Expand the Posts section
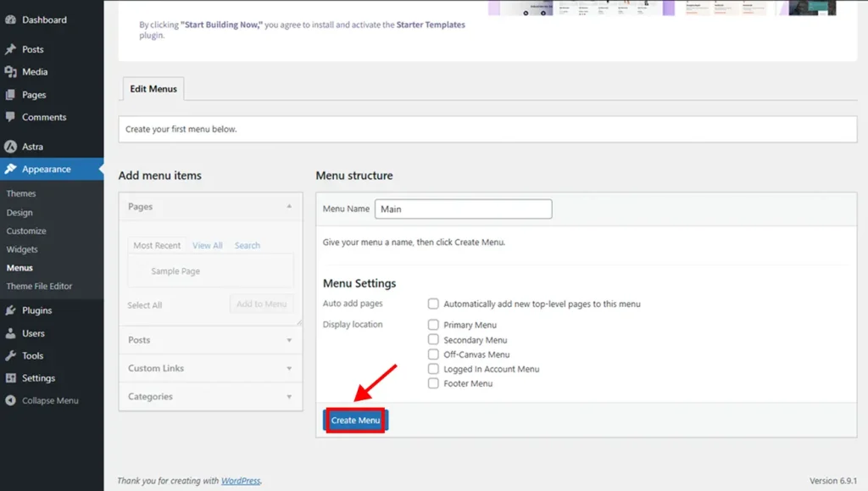The image size is (868, 491). [x=287, y=340]
